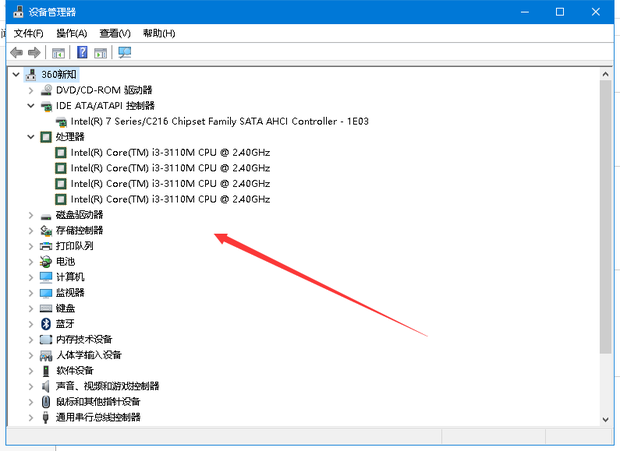The height and width of the screenshot is (451, 620).
Task: Click the show/hide console tree toolbar icon
Action: pos(59,52)
